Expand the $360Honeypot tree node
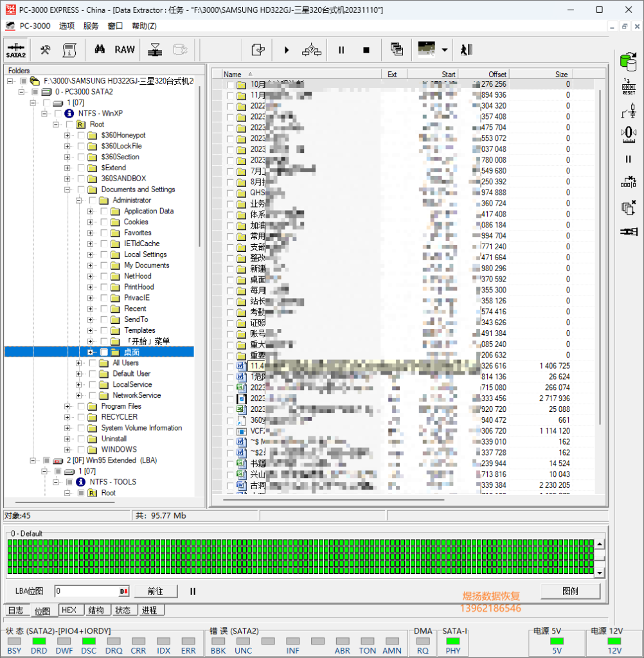Viewport: 644px width, 658px height. (x=67, y=135)
